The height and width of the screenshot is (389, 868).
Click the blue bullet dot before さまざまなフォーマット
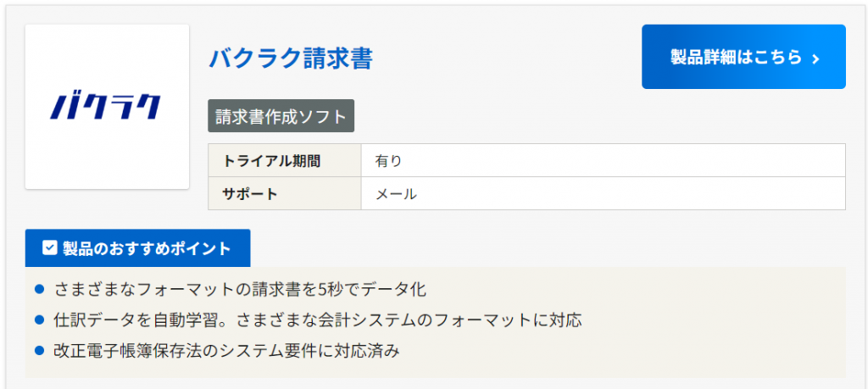[39, 289]
